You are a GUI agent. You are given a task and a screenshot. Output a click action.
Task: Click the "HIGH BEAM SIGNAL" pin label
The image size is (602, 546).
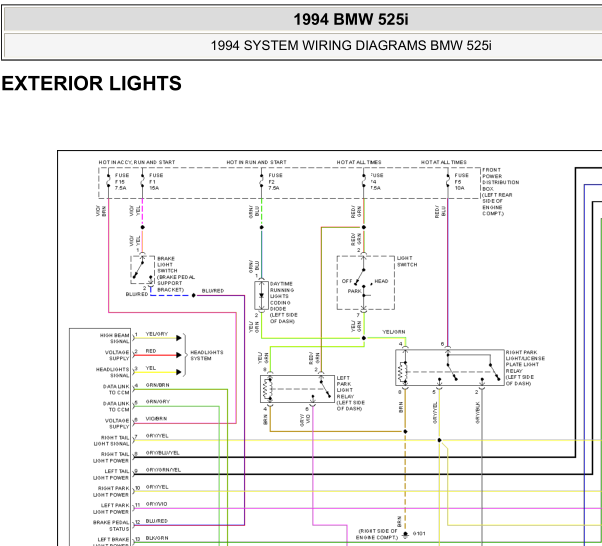[x=114, y=338]
